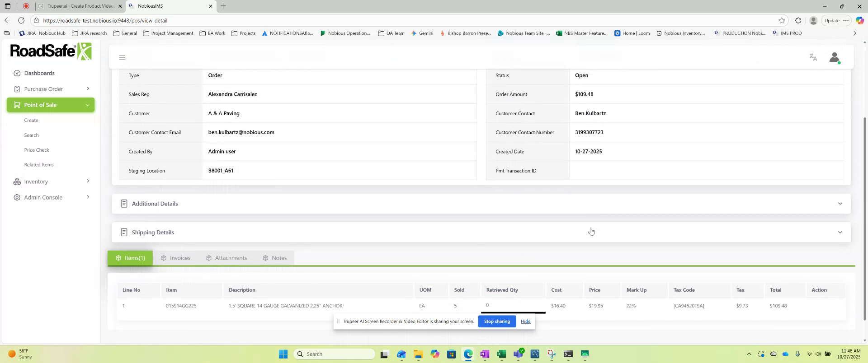Viewport: 868px width, 363px height.
Task: Click the Order Amount value $109.48
Action: coord(584,94)
